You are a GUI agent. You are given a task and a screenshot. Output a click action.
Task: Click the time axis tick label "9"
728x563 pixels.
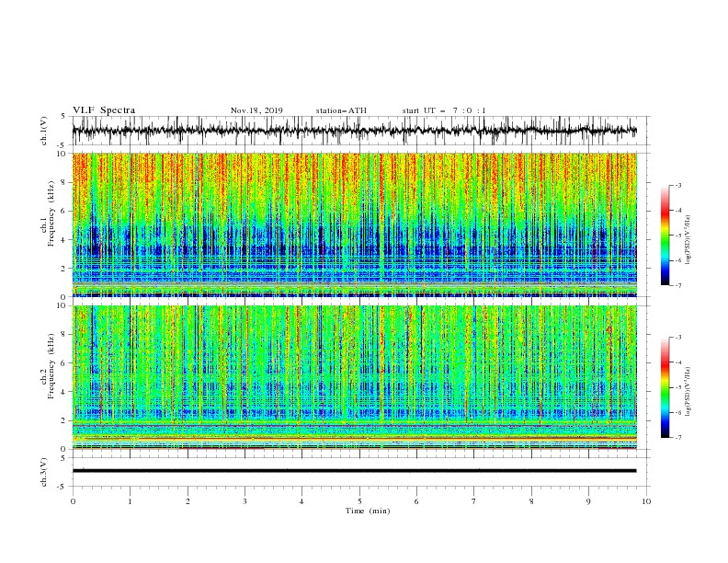coord(588,501)
